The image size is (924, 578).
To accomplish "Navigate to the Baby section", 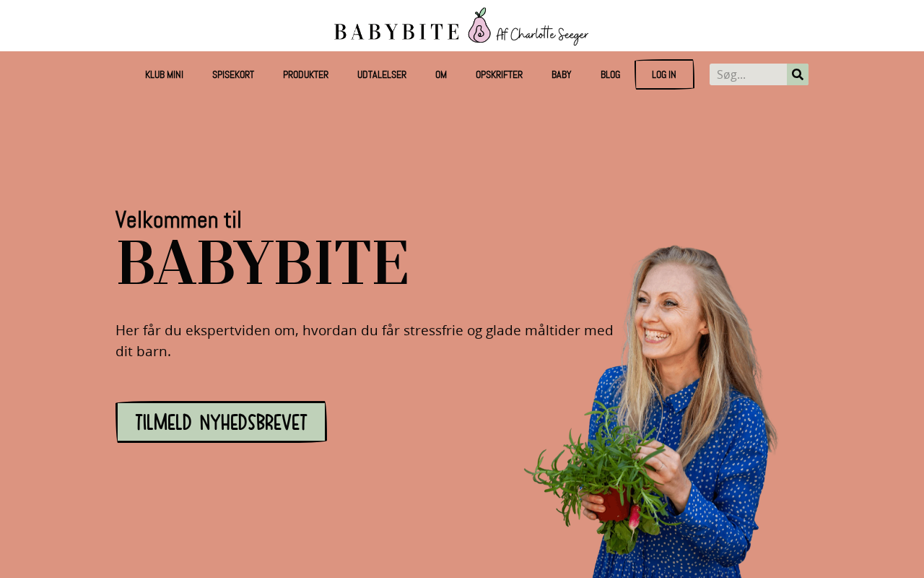I will [562, 74].
